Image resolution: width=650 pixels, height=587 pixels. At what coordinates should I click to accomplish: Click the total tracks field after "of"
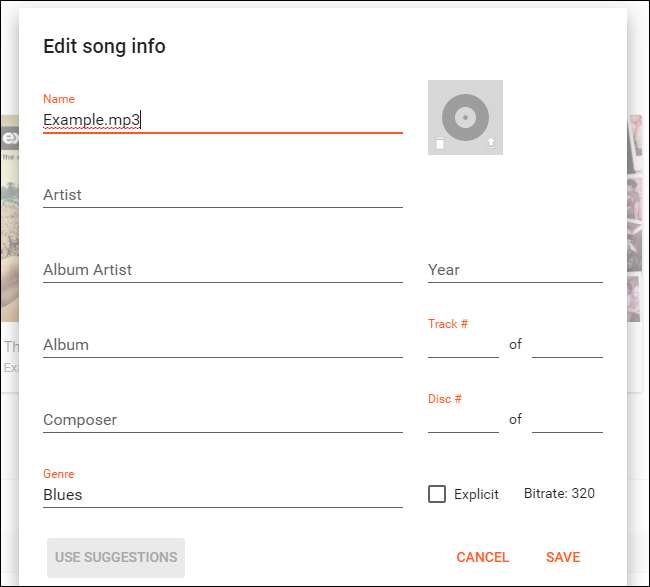[567, 345]
